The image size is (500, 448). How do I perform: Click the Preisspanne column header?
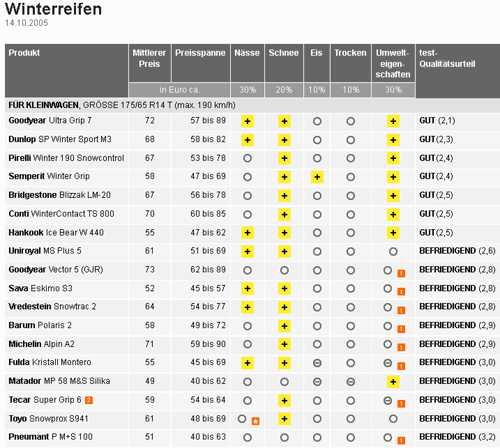pyautogui.click(x=201, y=63)
